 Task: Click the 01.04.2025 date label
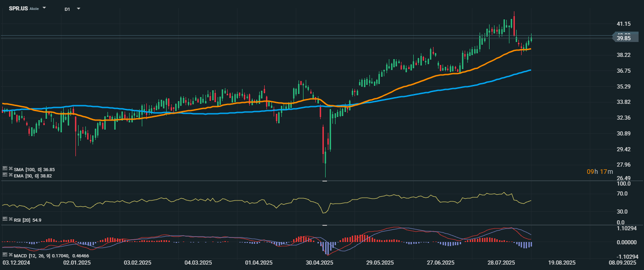click(259, 263)
